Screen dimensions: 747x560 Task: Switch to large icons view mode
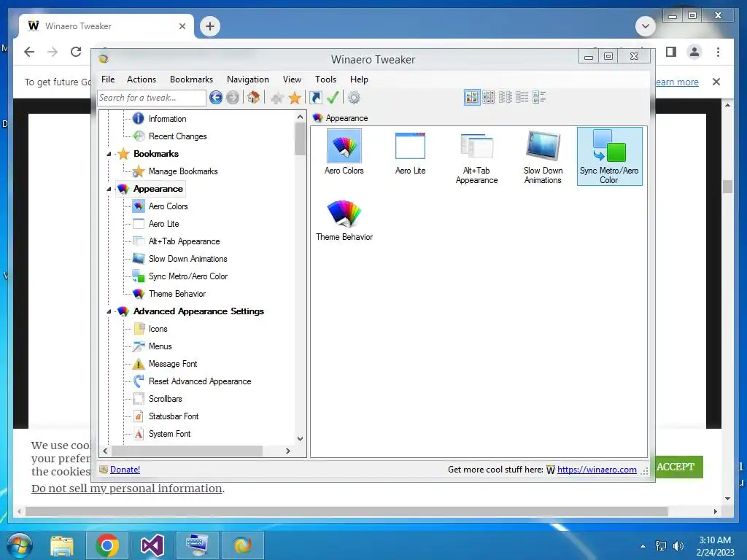(x=472, y=98)
